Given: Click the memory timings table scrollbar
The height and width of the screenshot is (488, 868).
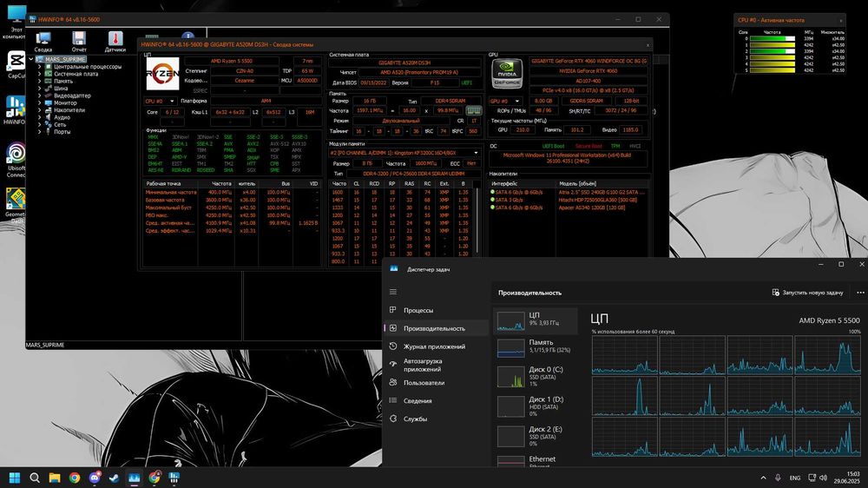Looking at the screenshot, I should 477,221.
